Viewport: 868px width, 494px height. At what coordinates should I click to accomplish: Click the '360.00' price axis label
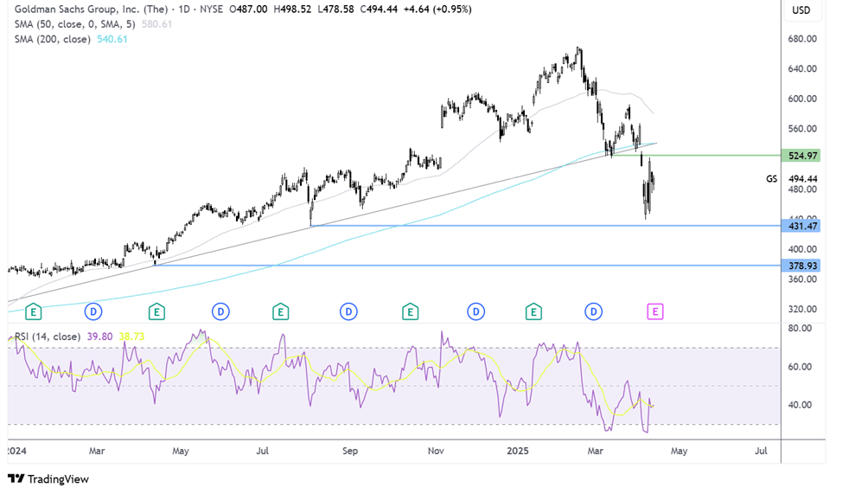tap(802, 279)
